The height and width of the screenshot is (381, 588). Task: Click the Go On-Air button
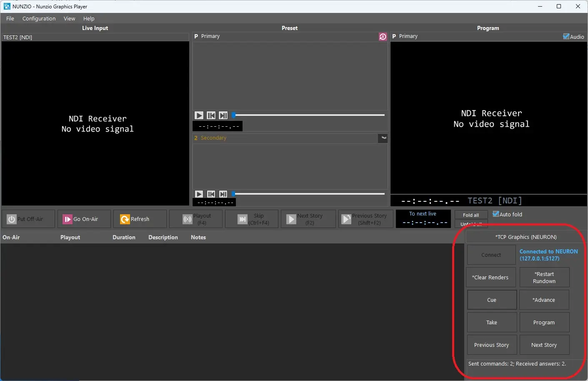click(84, 219)
